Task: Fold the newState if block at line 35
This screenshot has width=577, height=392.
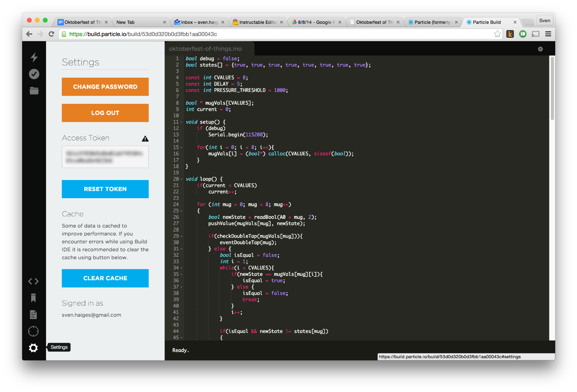Action: [182, 274]
